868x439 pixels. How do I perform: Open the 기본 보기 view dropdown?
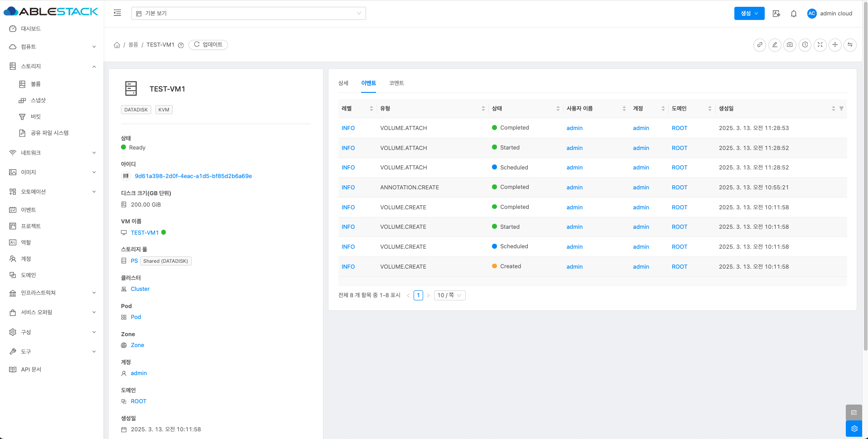(248, 14)
